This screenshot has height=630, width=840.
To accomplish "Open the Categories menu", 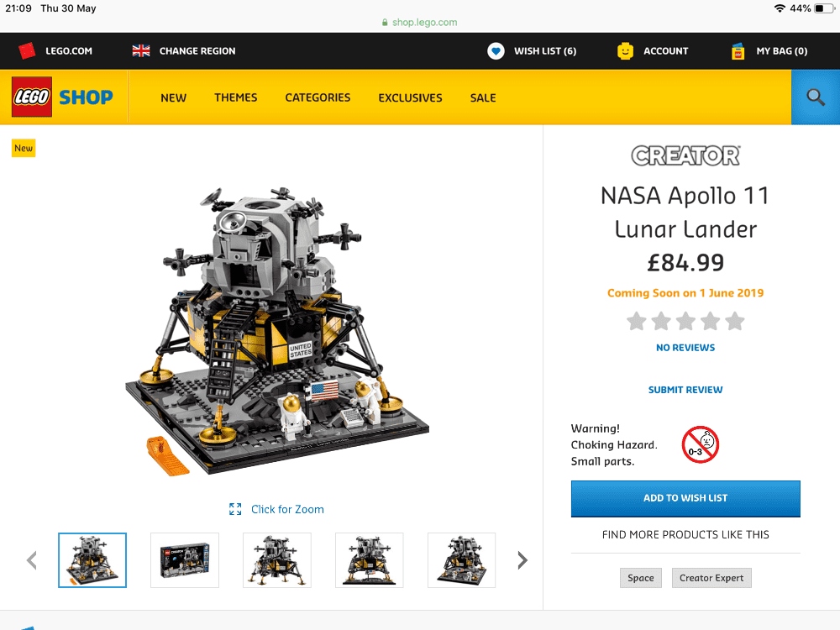I will click(x=318, y=97).
